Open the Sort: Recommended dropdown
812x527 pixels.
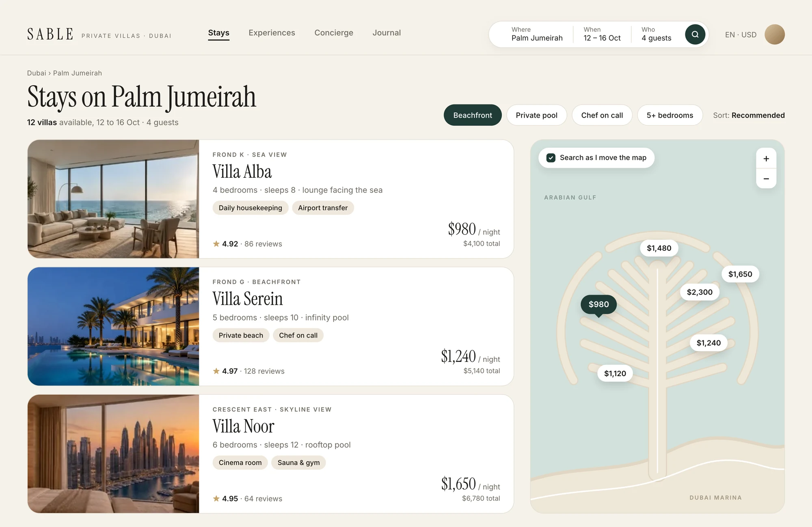coord(749,115)
